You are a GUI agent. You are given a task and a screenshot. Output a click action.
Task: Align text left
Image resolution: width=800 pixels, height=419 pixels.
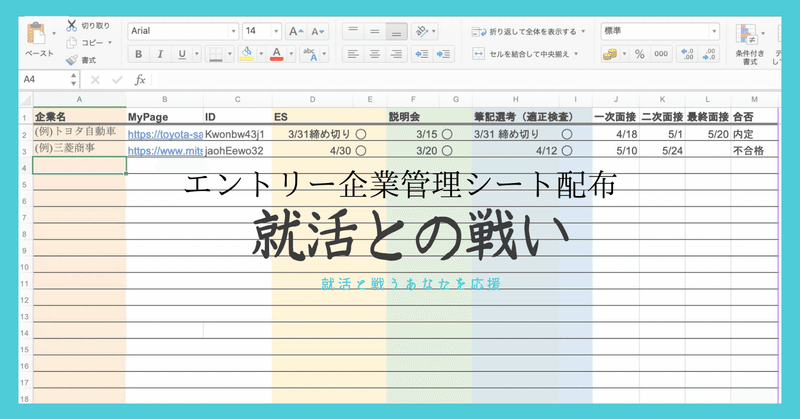click(x=353, y=54)
